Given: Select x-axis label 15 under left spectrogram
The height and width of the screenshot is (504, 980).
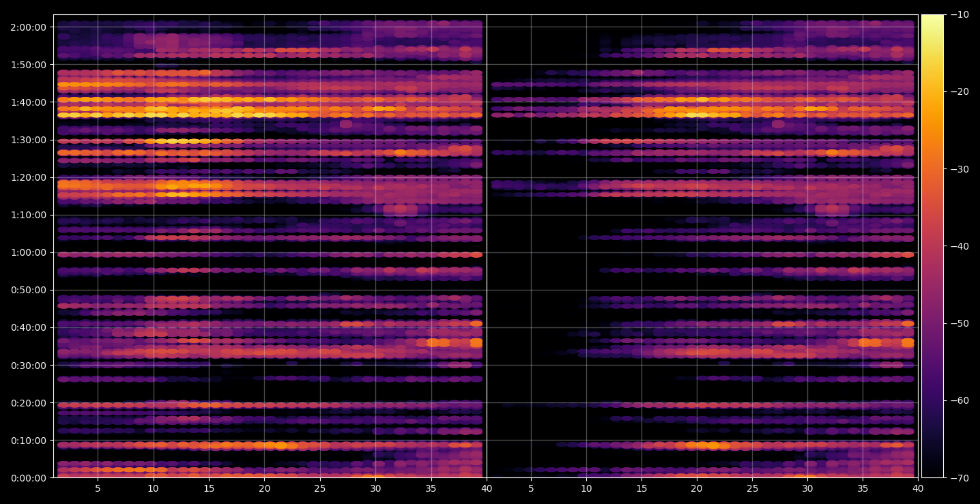Looking at the screenshot, I should click(x=209, y=488).
